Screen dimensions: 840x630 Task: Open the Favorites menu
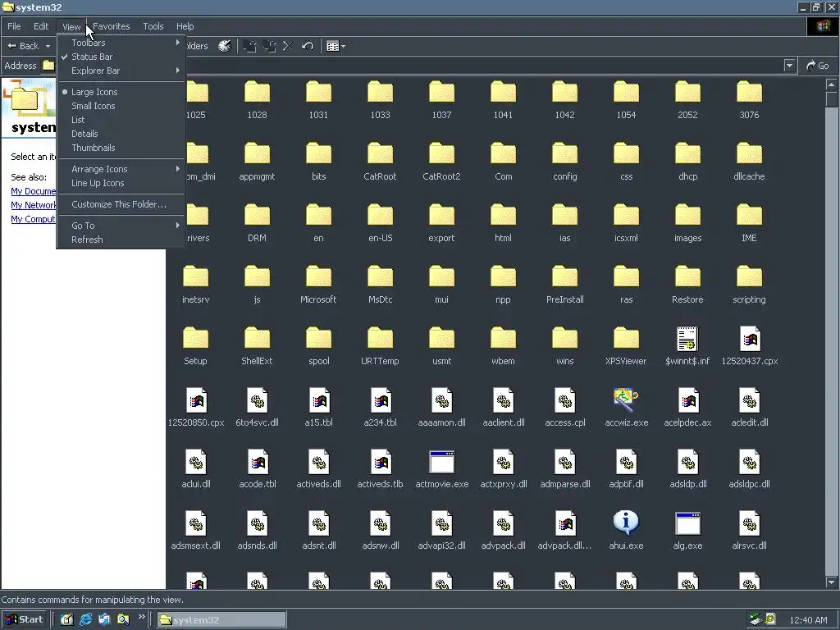click(112, 26)
